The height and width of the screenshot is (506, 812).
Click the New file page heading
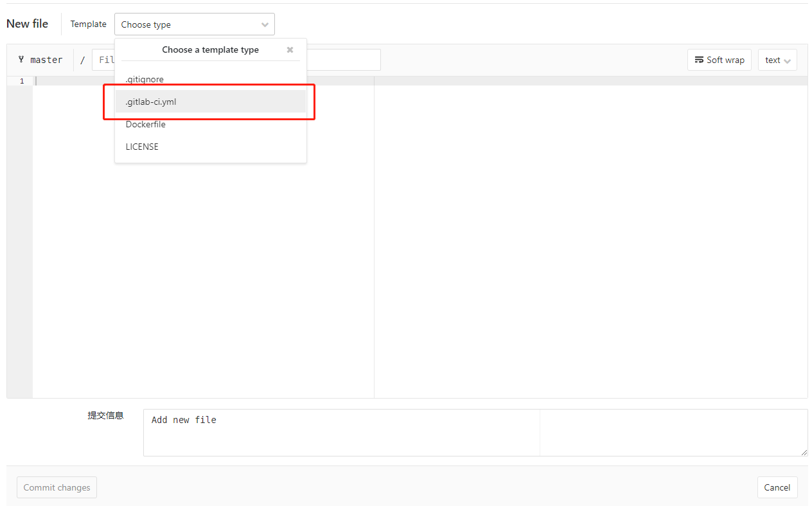pos(27,23)
